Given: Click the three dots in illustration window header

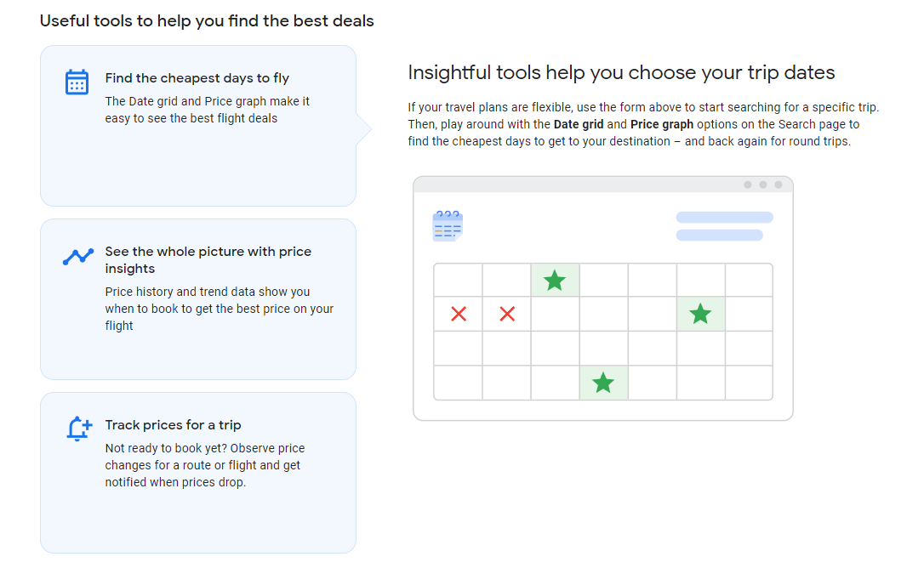Looking at the screenshot, I should [x=762, y=185].
